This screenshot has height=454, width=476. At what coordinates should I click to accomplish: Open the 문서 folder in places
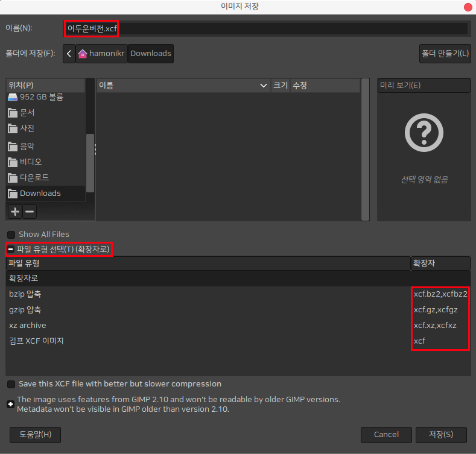pyautogui.click(x=27, y=113)
